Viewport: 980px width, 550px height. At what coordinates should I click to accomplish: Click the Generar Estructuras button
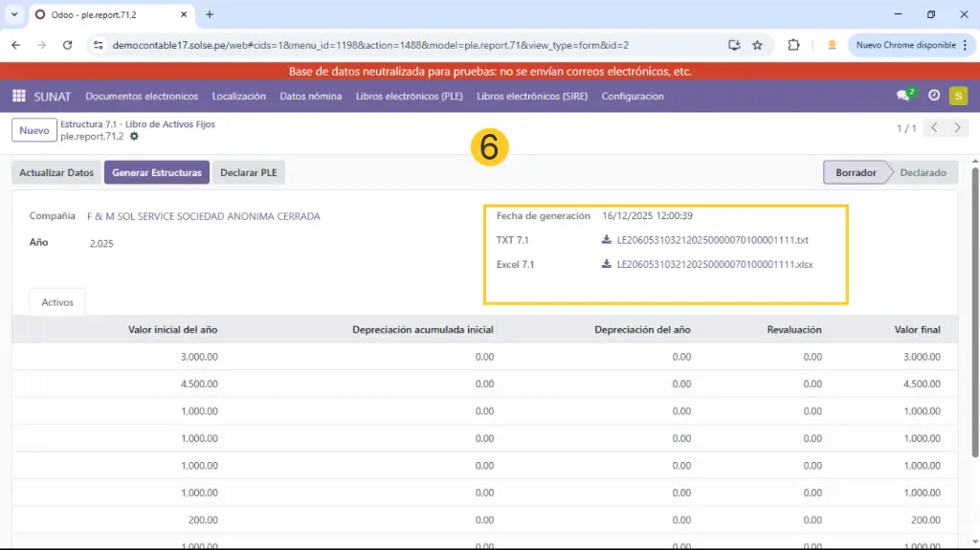tap(157, 172)
